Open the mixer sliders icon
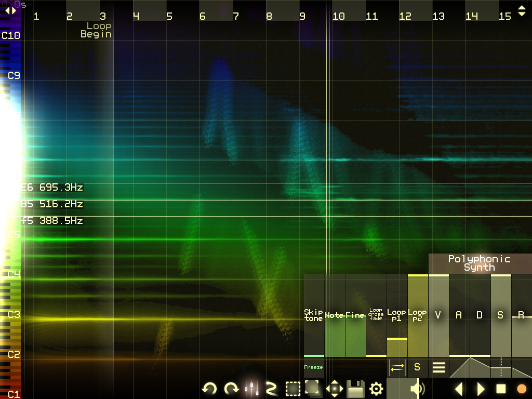Screen dimensions: 532x399 click(x=252, y=389)
